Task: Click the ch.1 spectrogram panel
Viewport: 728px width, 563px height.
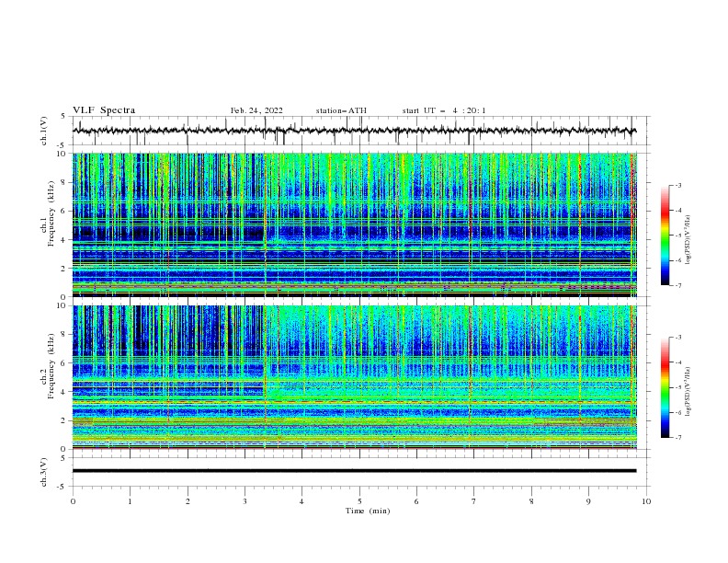Action: [x=354, y=224]
